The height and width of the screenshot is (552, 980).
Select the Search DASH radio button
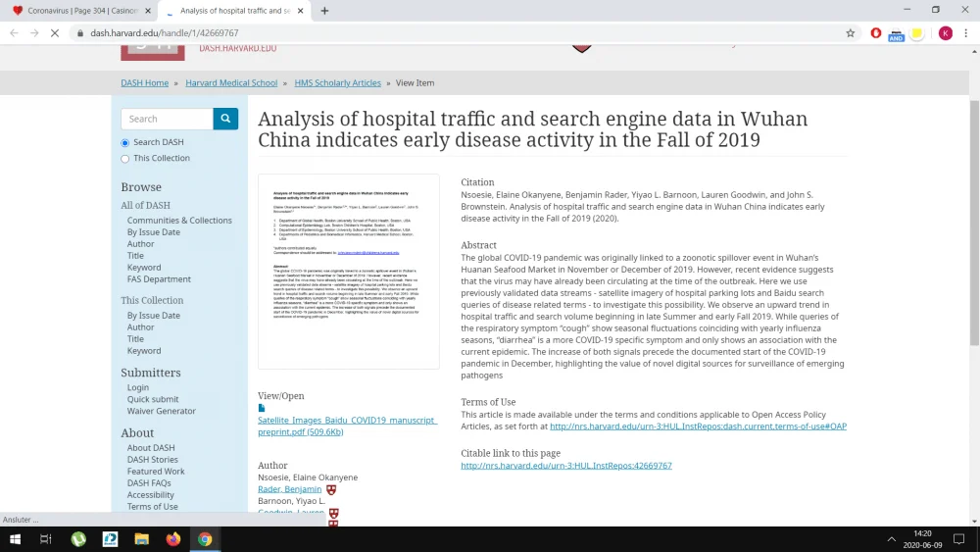click(x=125, y=142)
